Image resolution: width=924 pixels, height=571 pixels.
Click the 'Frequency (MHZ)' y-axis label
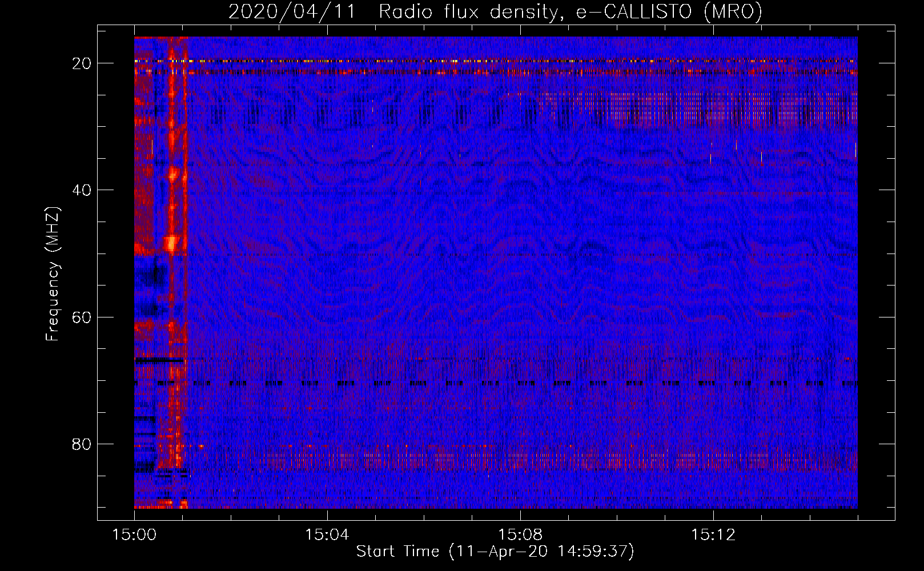tap(53, 274)
